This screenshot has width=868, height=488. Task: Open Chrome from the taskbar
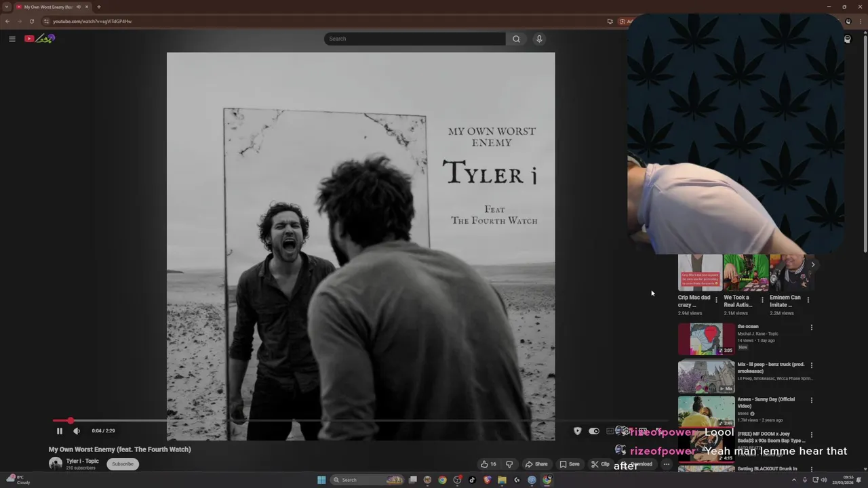[x=442, y=480]
